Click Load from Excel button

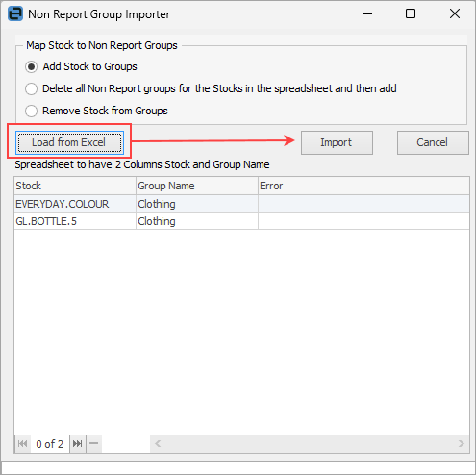69,142
